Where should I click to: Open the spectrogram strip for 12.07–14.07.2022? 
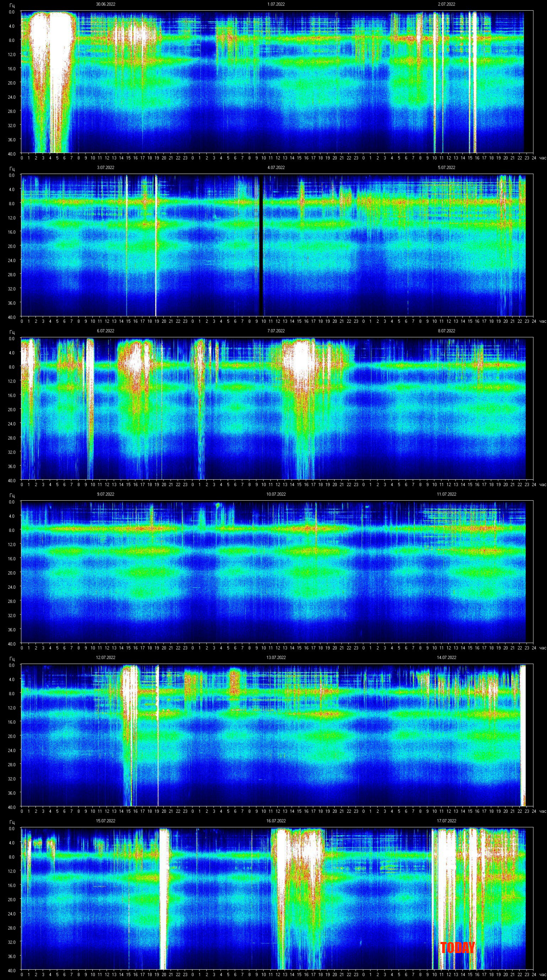point(277,735)
